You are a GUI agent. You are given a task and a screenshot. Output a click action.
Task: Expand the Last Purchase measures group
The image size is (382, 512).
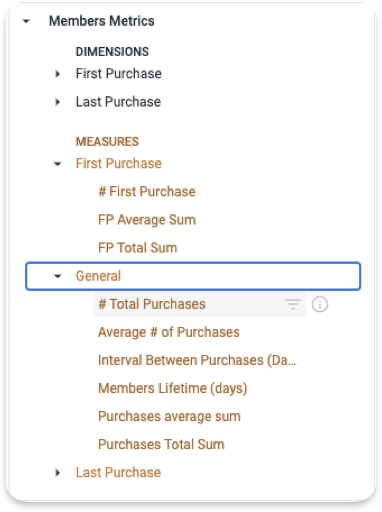click(x=58, y=473)
